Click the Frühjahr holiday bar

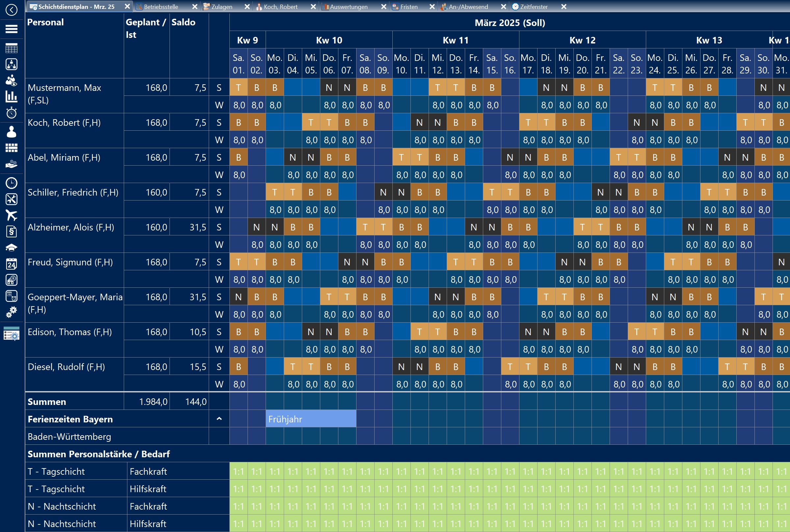coord(310,419)
